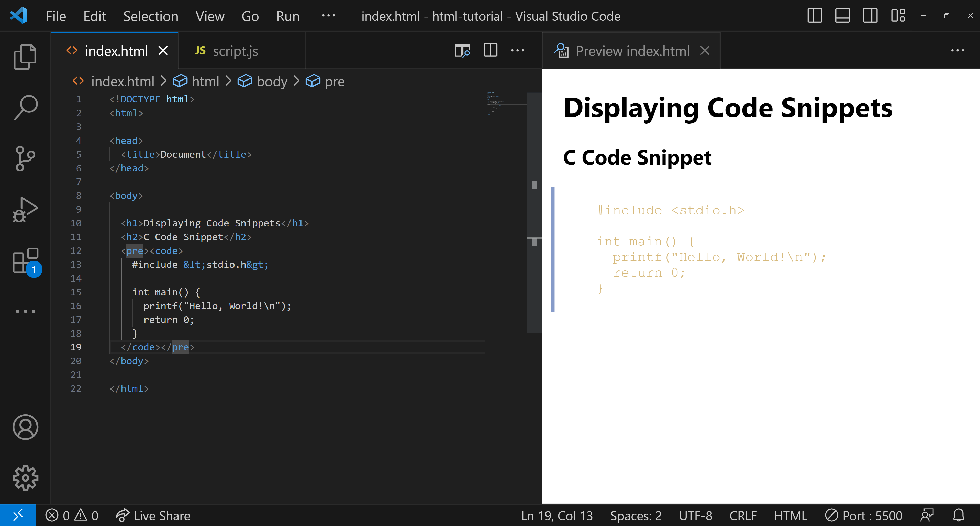Click preview heading Displaying Code Snippets

(x=728, y=108)
